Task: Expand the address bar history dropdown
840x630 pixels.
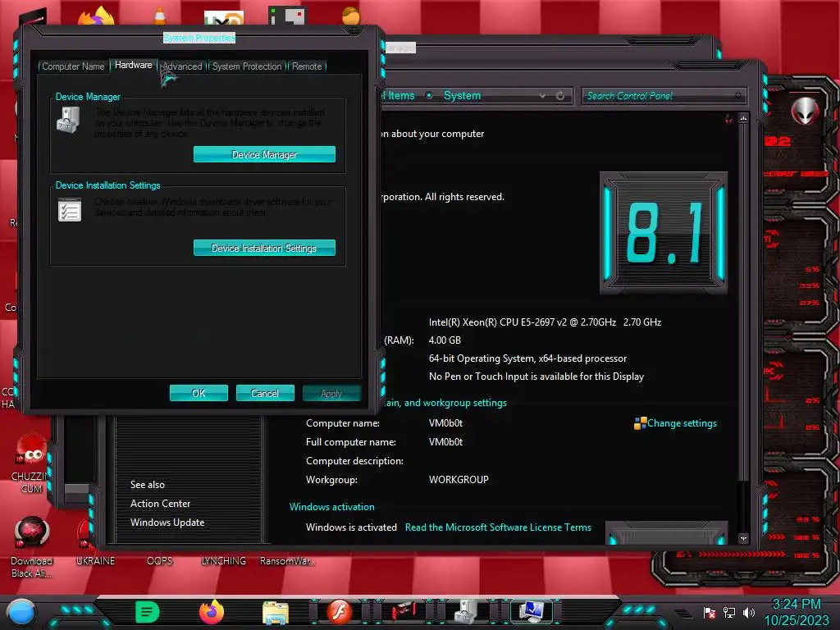Action: pos(543,95)
